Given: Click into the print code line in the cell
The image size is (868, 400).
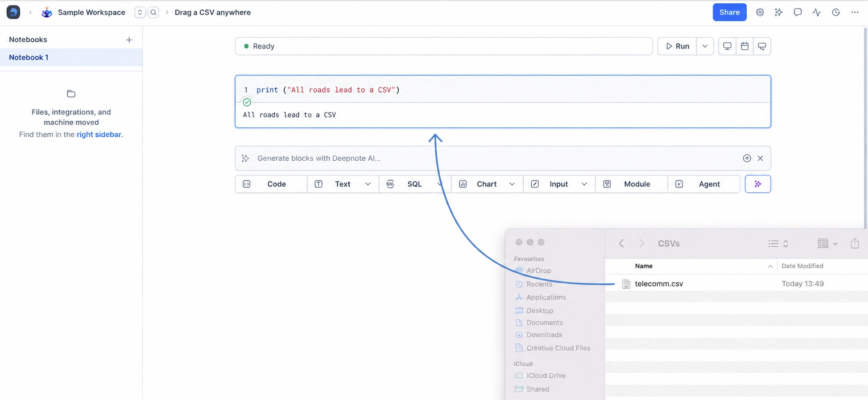Looking at the screenshot, I should (x=328, y=90).
